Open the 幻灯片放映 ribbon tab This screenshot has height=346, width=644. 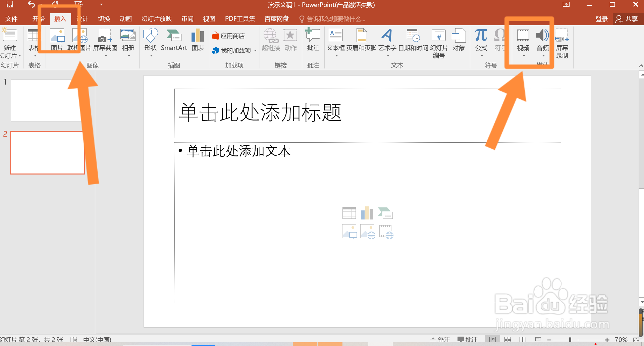point(156,19)
